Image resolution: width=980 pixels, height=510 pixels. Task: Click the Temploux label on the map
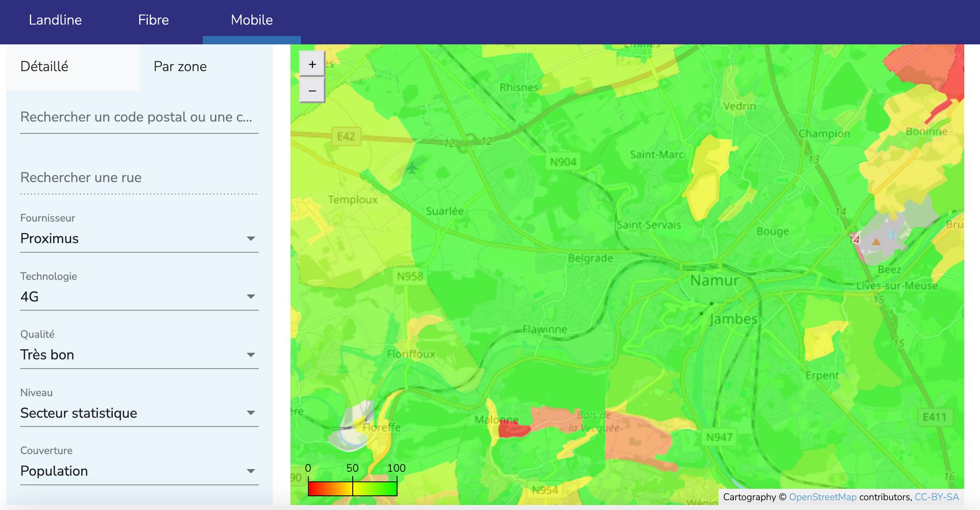pos(353,200)
